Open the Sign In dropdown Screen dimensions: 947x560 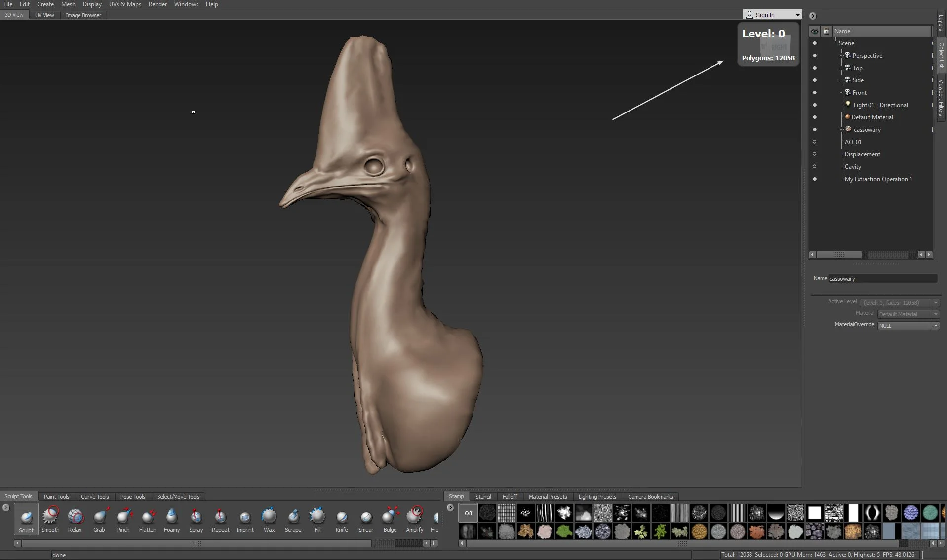pos(797,15)
